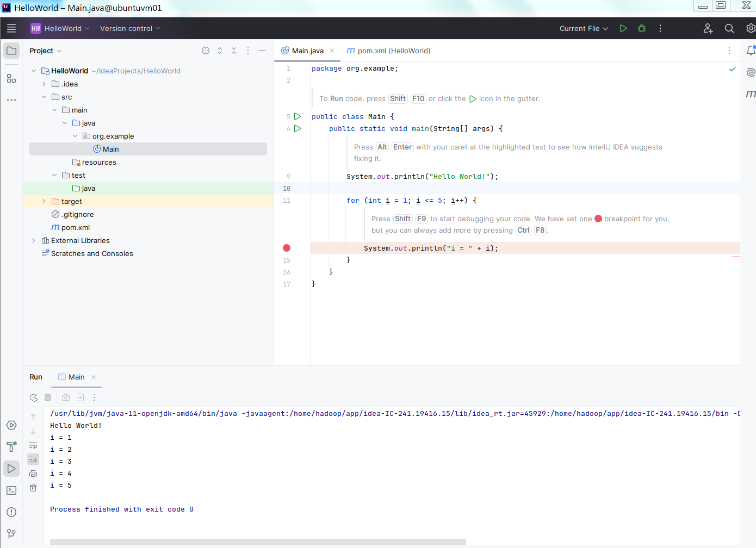Open Notifications bell icon
756x548 pixels.
[x=751, y=51]
